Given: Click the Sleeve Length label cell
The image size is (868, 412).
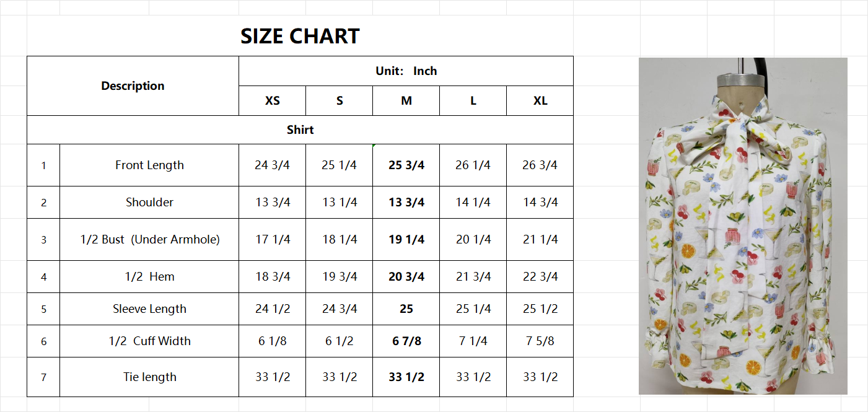Looking at the screenshot, I should coord(149,309).
